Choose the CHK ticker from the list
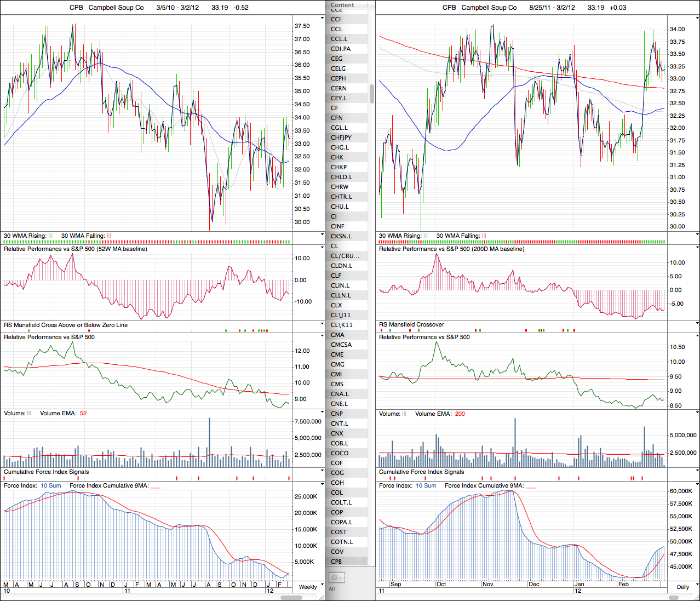Viewport: 700px width, 601px height. tap(337, 157)
